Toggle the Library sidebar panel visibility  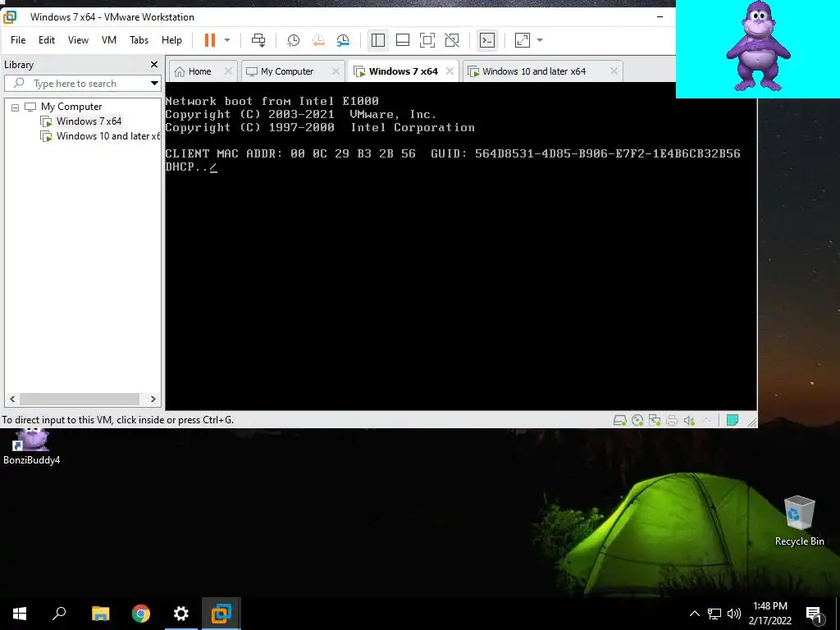(377, 40)
